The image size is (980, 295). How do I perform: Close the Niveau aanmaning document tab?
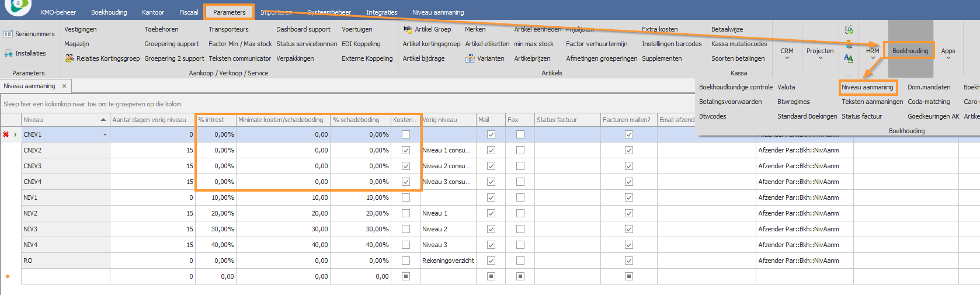(x=64, y=86)
